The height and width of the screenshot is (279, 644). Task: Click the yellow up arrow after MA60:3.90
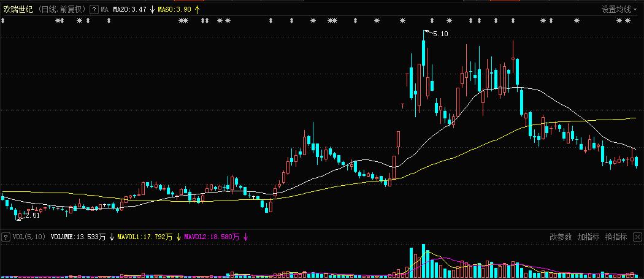pyautogui.click(x=197, y=10)
